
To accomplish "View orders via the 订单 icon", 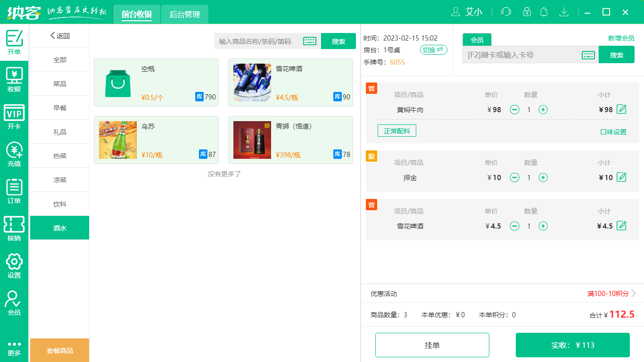I will (14, 189).
